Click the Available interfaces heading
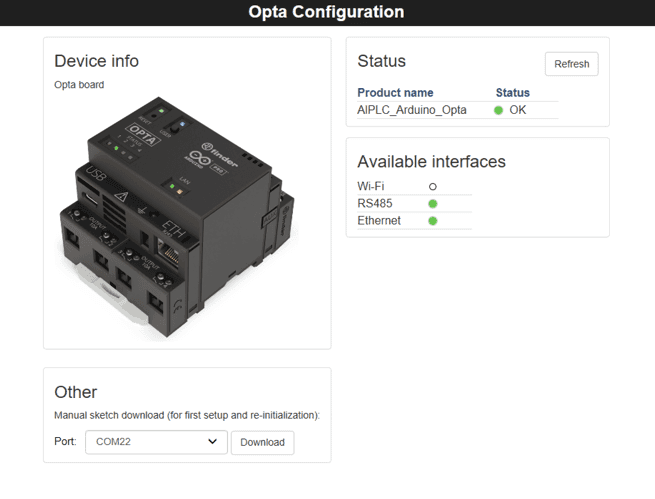 [431, 162]
